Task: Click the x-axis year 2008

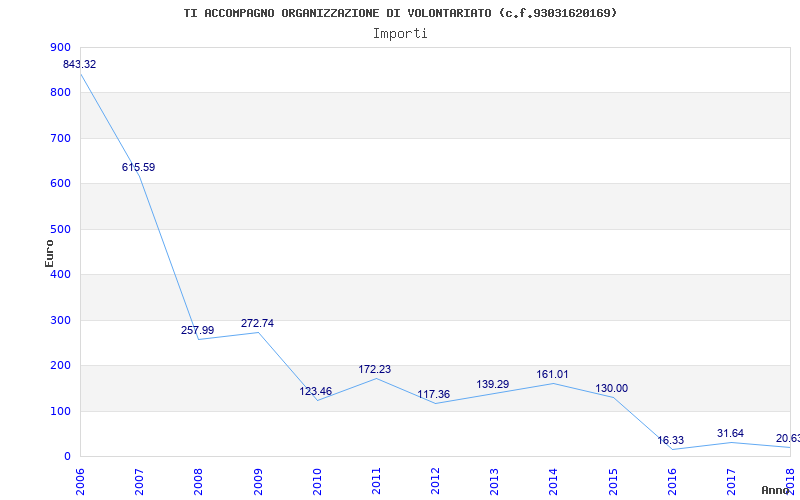Action: 198,482
